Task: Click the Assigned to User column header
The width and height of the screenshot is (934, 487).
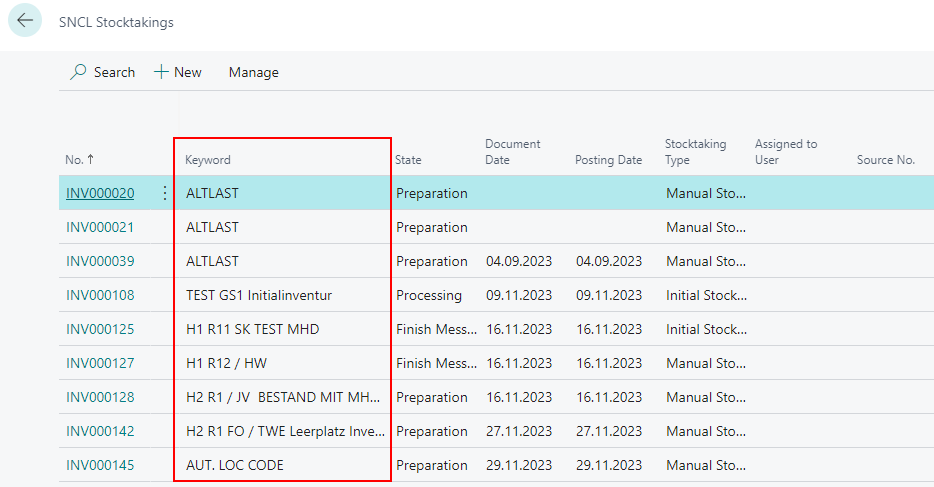Action: [x=785, y=152]
